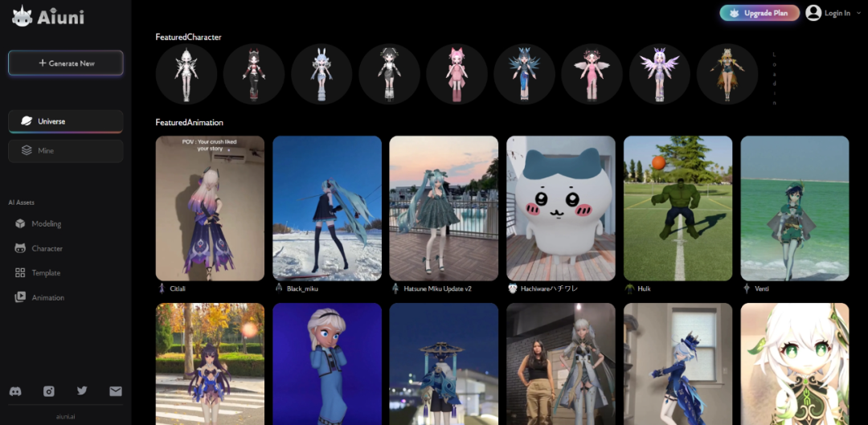Open the autumn street purple-haired girl animation
Image resolution: width=868 pixels, height=425 pixels.
(210, 364)
